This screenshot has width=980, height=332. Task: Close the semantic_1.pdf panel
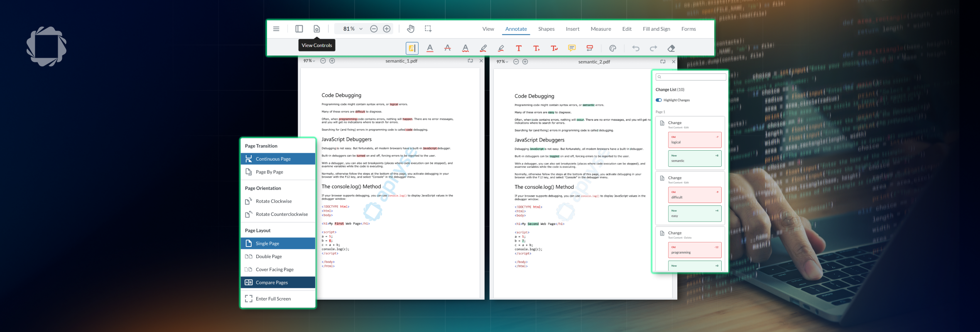pos(481,61)
